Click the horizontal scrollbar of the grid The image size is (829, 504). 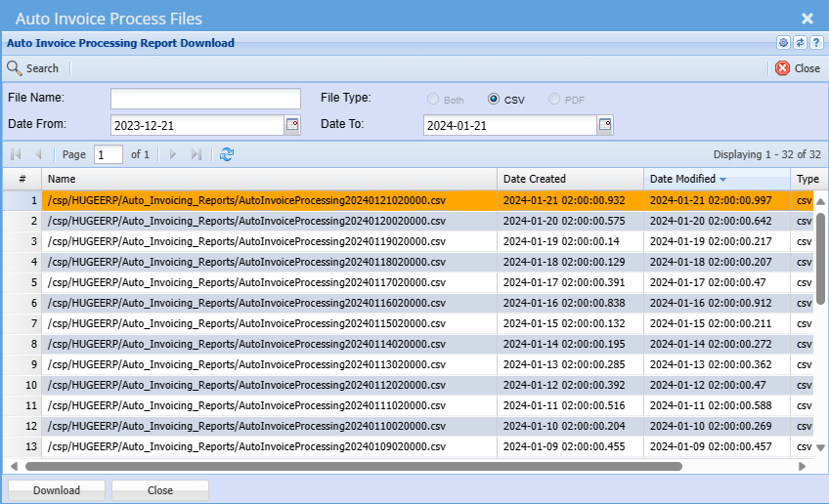tap(352, 466)
